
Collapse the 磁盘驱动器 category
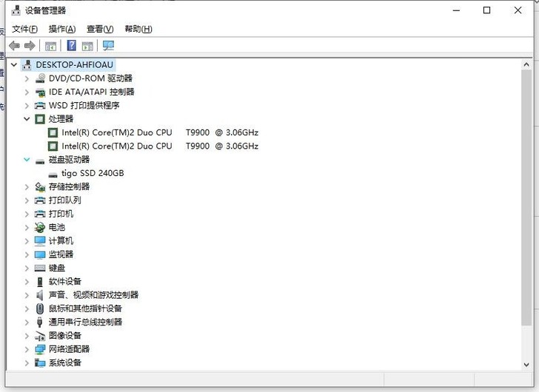pos(27,160)
